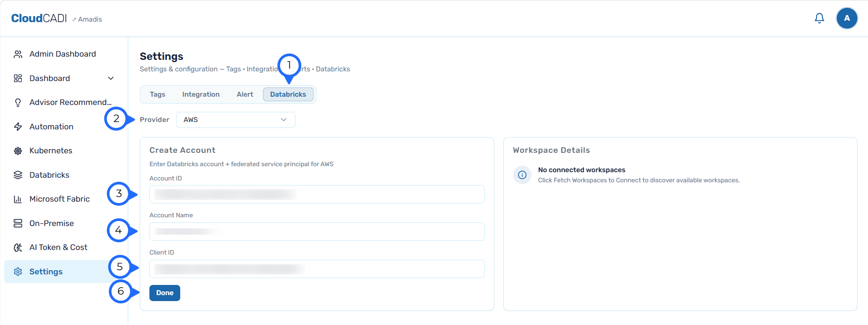Click the On-Premise server icon
Screen dimensions: 868x325
tap(18, 223)
